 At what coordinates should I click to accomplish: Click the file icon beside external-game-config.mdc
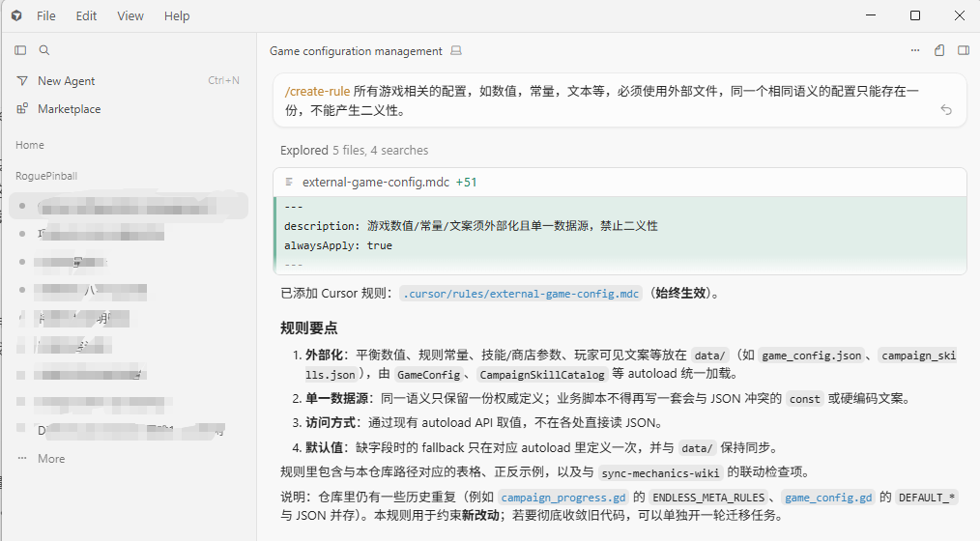click(x=289, y=182)
